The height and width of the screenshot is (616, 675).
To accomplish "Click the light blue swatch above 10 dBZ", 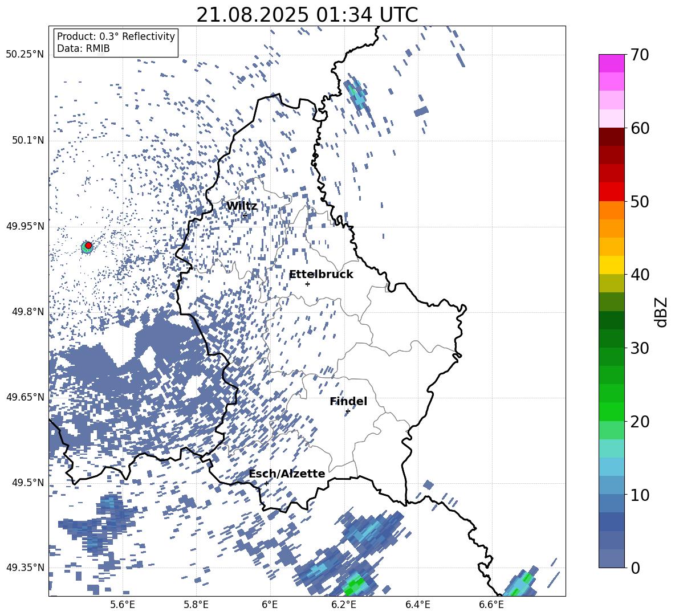I will pyautogui.click(x=611, y=485).
